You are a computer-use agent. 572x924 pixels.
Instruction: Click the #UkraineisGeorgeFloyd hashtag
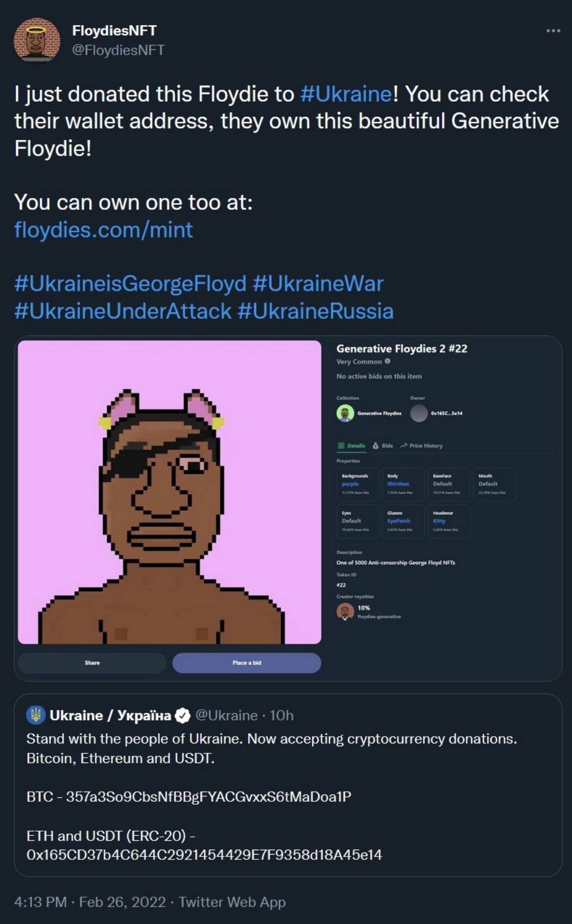pos(130,284)
